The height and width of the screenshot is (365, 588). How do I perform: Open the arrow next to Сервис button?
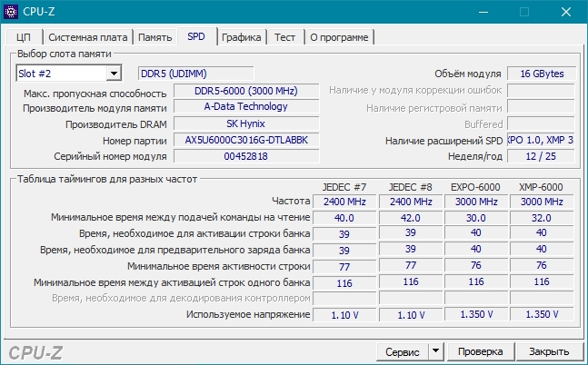click(x=435, y=351)
